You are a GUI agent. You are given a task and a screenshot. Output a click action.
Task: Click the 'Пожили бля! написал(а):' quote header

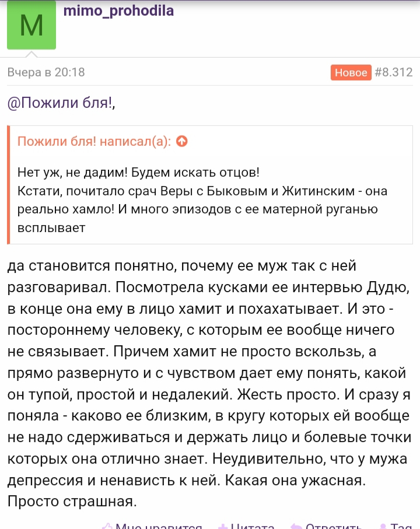click(x=94, y=141)
